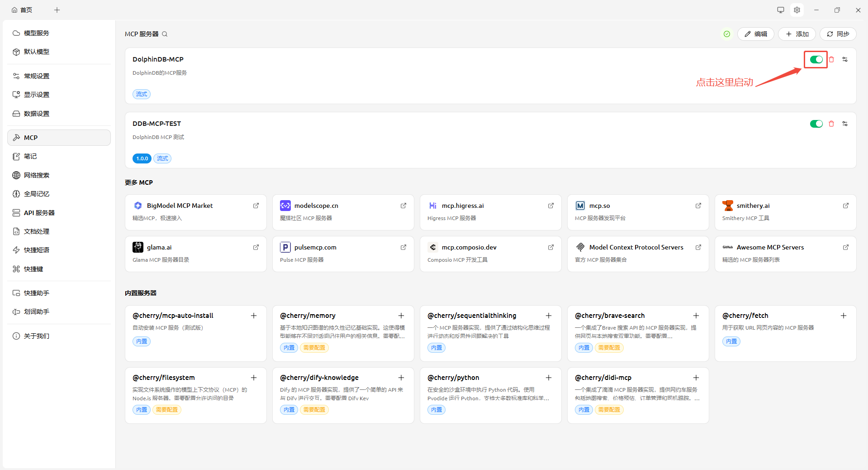This screenshot has width=868, height=470.
Task: Toggle the DolphinDB-MCP server switch
Action: pos(816,59)
